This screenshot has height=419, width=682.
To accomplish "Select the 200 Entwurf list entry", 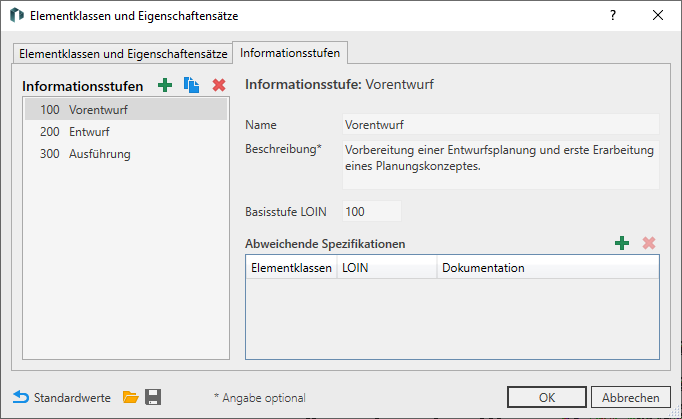I will point(126,131).
